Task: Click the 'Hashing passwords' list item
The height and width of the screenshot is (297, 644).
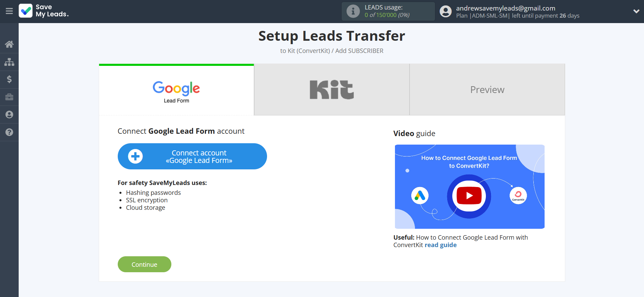Action: tap(153, 193)
